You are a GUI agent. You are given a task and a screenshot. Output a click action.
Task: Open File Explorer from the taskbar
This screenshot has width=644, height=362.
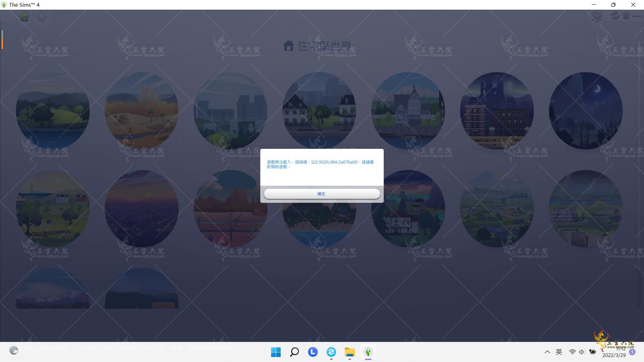pos(350,352)
